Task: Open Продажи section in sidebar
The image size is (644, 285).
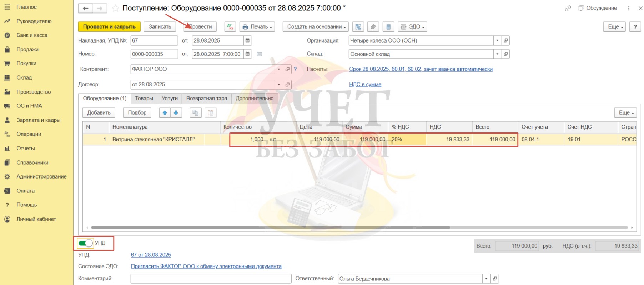Action: coord(27,49)
